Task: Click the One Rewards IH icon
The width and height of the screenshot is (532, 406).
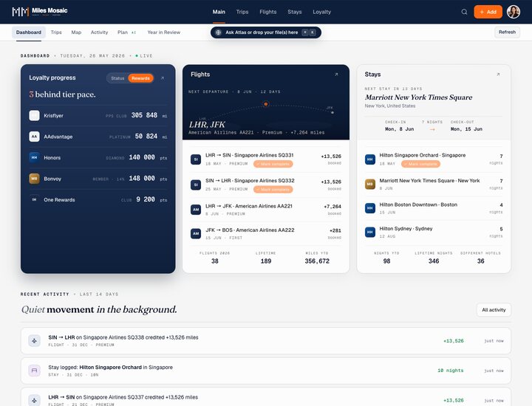Action: tap(34, 199)
